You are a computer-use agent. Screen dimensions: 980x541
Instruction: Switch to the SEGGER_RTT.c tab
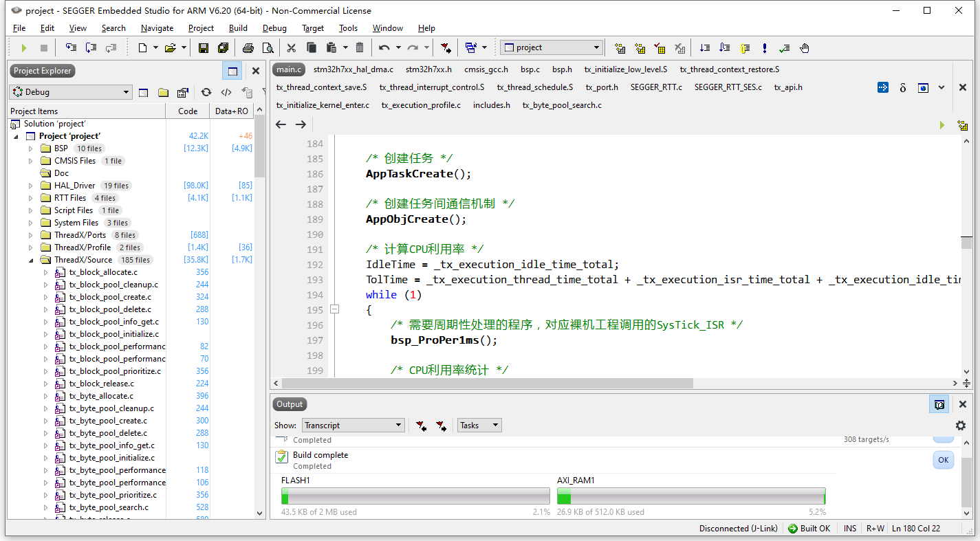click(x=656, y=87)
